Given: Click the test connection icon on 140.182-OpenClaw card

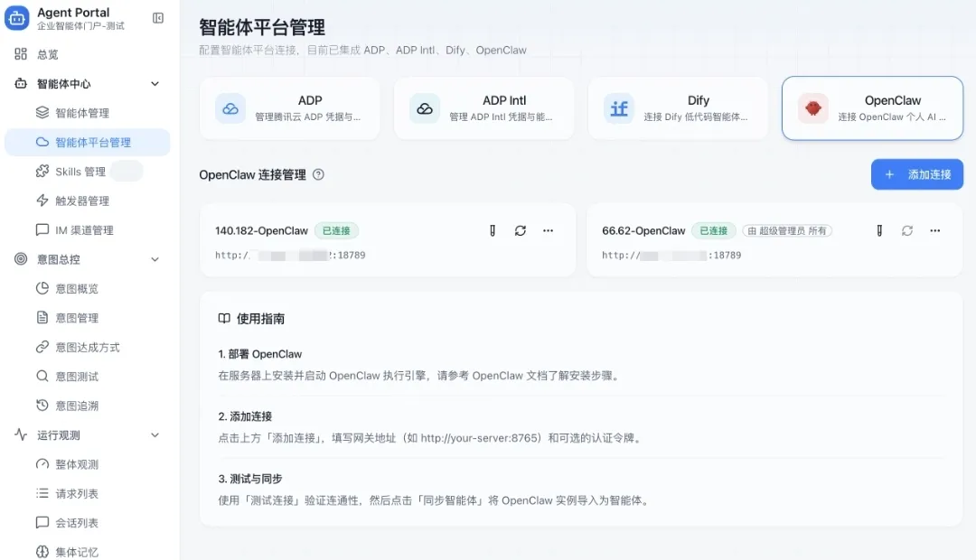Looking at the screenshot, I should click(x=492, y=230).
